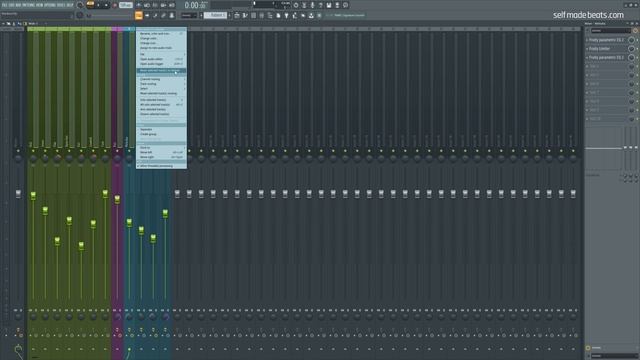Image resolution: width=640 pixels, height=360 pixels.
Task: Open Fruity Limiter slot options arrow
Action: point(587,49)
